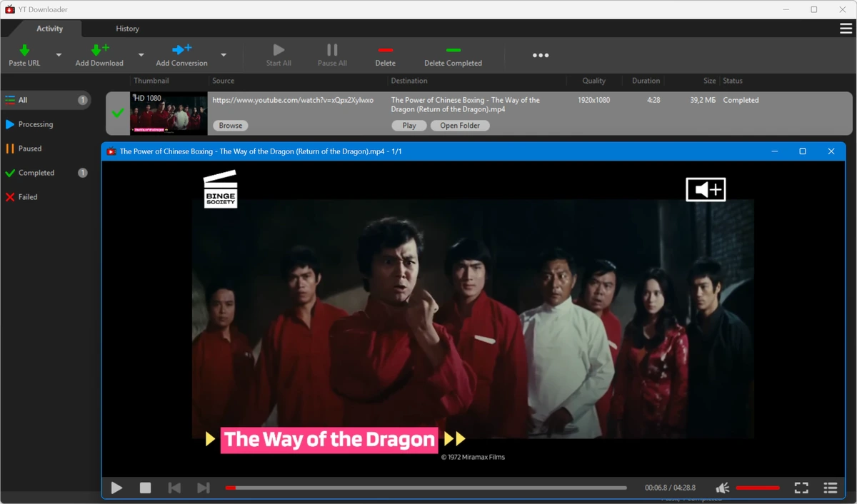This screenshot has width=857, height=504.
Task: Click the Thumbnail column header
Action: [x=151, y=81]
